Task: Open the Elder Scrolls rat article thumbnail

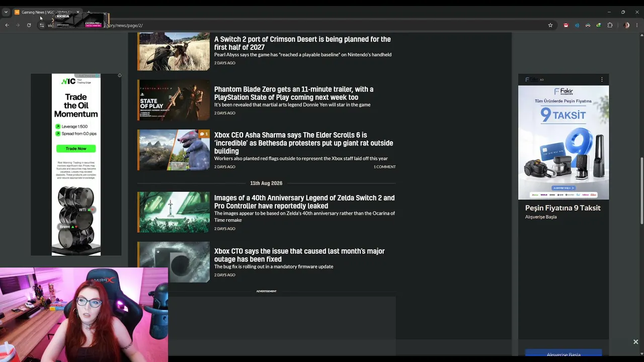Action: tap(174, 150)
